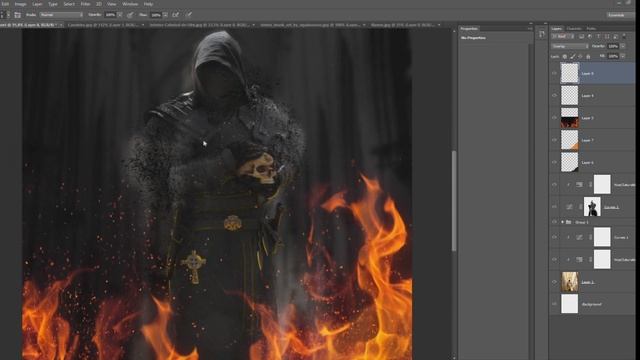Toggle layer filtering switch in Layers panel

[624, 36]
